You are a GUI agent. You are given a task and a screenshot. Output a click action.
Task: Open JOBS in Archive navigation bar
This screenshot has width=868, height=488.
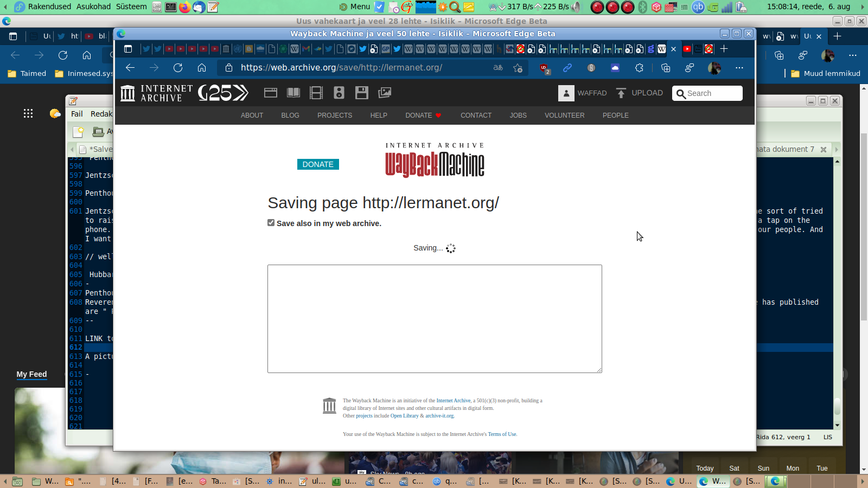(x=518, y=115)
